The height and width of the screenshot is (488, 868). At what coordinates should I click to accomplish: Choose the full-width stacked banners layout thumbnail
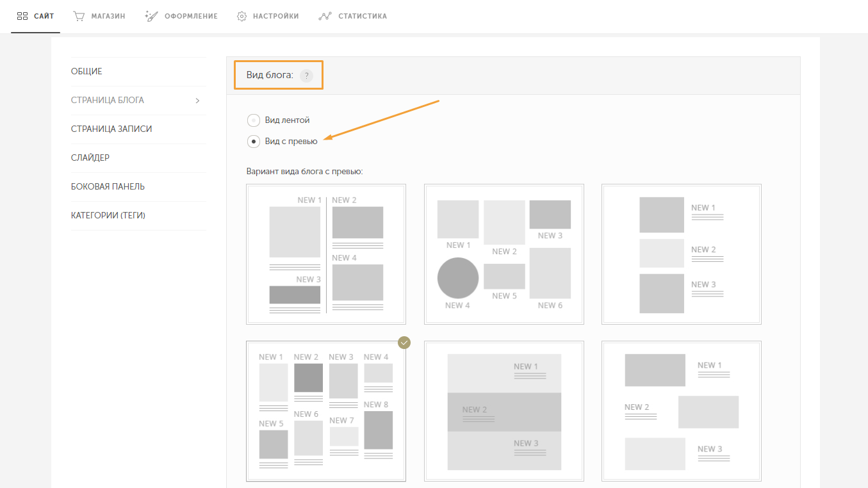504,411
